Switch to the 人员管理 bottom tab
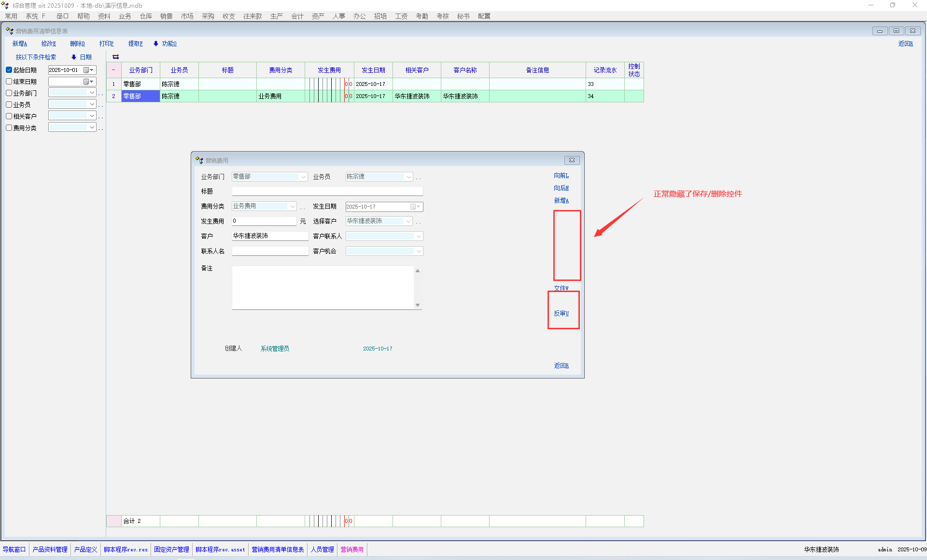This screenshot has width=927, height=560. (322, 549)
